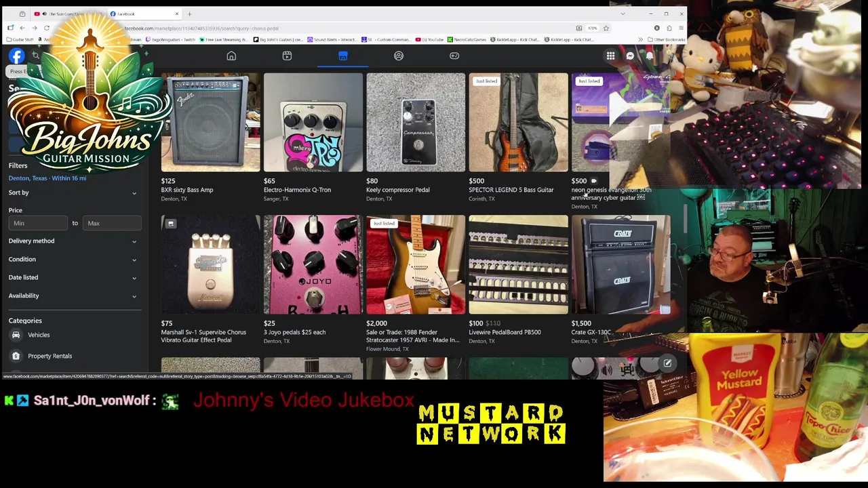Click the Q-Tron pedal photo
The image size is (868, 488).
(x=313, y=122)
